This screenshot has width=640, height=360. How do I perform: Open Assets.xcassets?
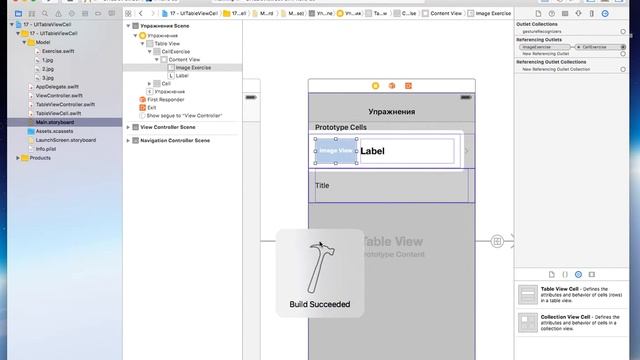point(54,131)
